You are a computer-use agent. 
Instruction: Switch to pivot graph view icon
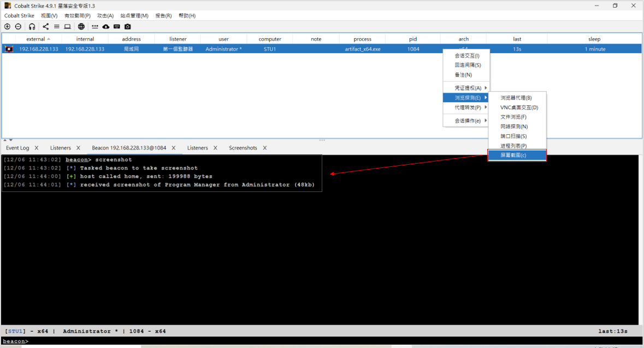45,27
